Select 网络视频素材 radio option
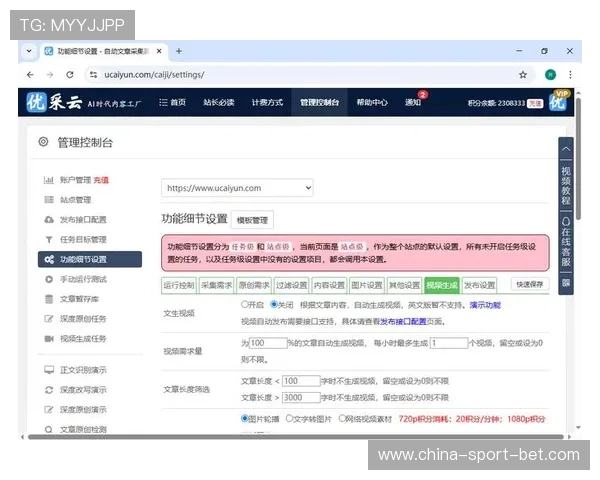This screenshot has width=600, height=480. [x=342, y=418]
